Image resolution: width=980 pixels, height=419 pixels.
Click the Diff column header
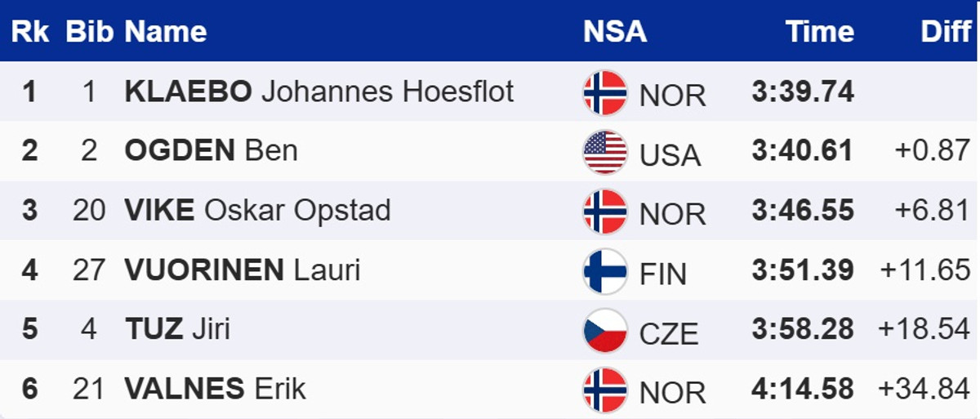coord(946,32)
